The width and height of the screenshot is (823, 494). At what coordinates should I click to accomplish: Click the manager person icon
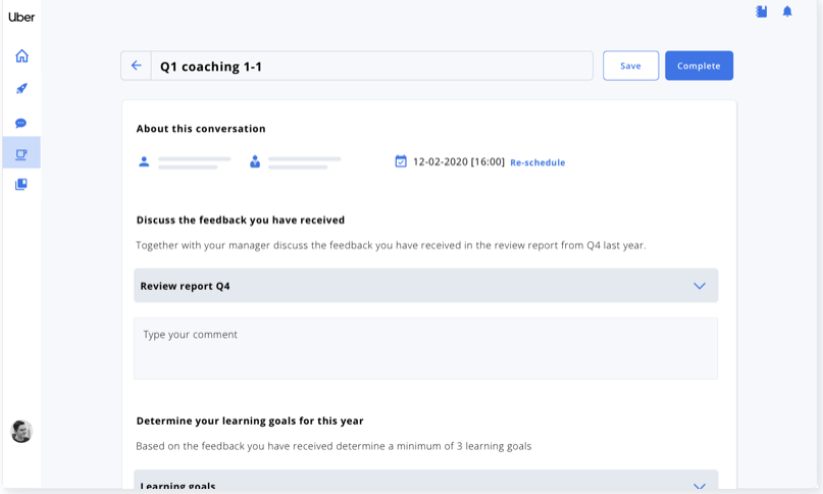(255, 161)
